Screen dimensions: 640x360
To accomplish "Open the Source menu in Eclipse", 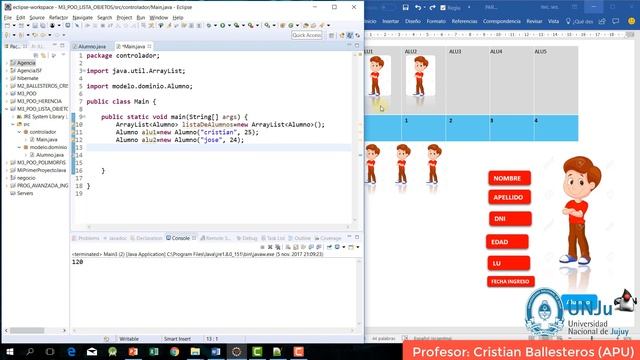I will click(37, 18).
